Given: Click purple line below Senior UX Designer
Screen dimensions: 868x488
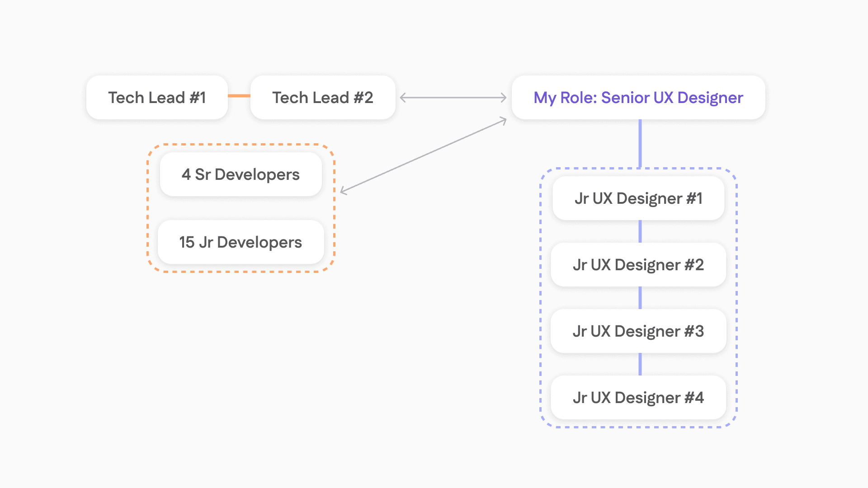Looking at the screenshot, I should tap(640, 143).
